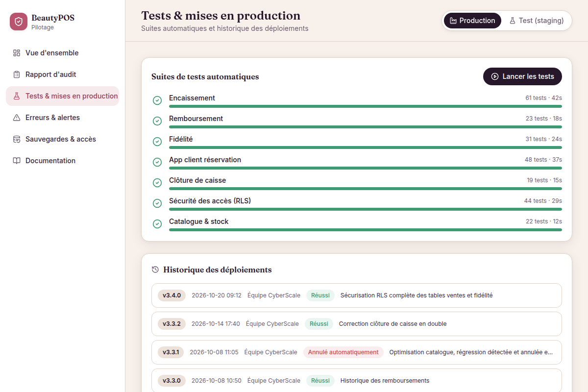Open the v3.4.0 deployment row
588x392 pixels.
pos(357,295)
